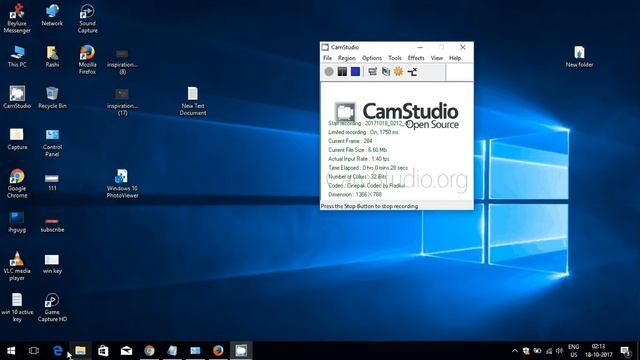Open the View menu
The width and height of the screenshot is (640, 360).
(437, 58)
